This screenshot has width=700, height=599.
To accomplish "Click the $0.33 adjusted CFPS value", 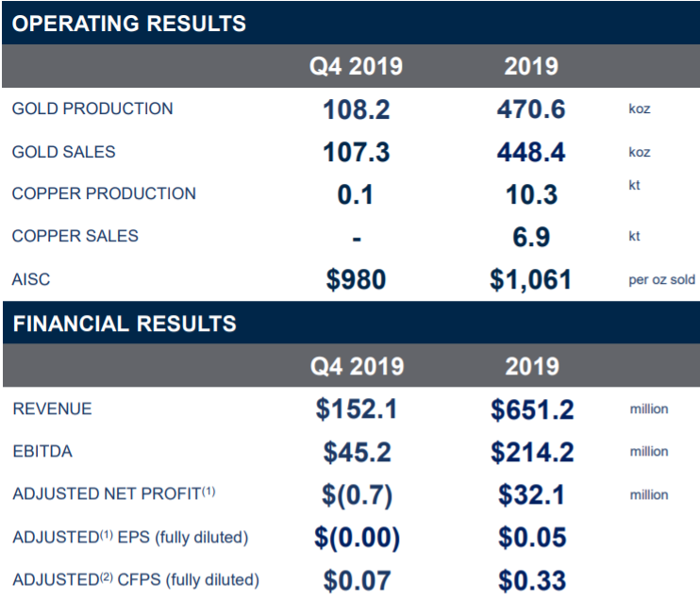I will 532,580.
